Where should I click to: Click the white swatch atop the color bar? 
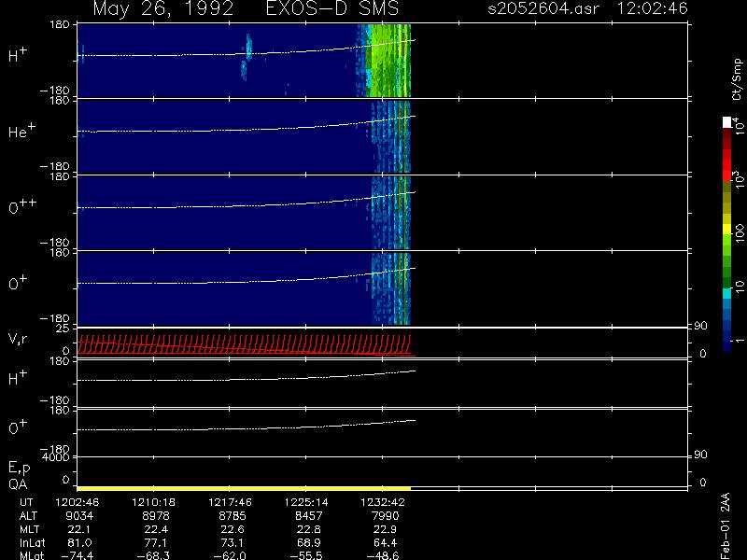(727, 122)
